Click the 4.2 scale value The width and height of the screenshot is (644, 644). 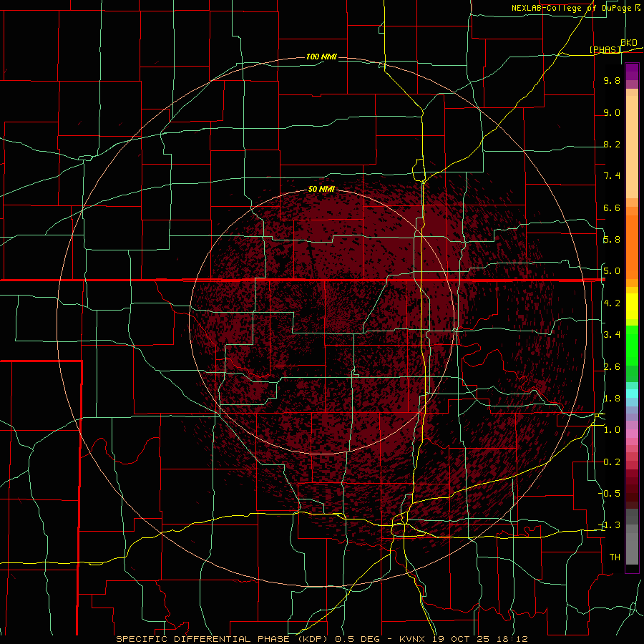(612, 303)
